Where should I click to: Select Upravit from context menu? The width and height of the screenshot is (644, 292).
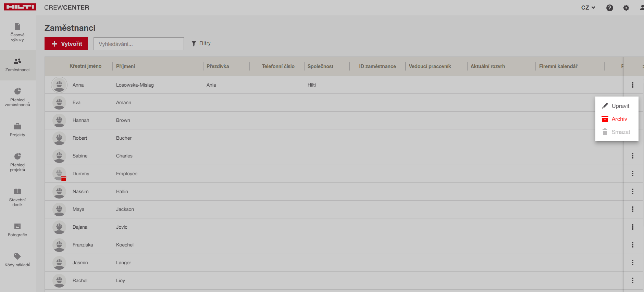(616, 106)
